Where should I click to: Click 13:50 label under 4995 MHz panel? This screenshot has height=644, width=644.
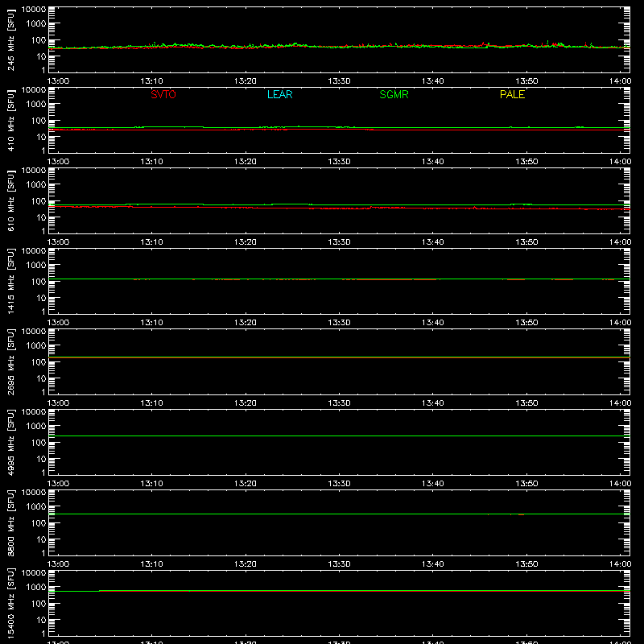point(526,484)
